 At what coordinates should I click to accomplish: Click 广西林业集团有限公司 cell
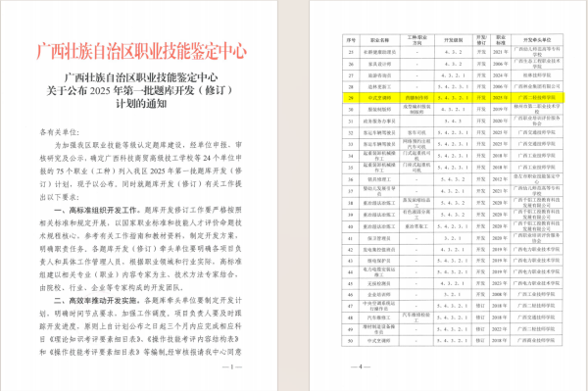tap(537, 86)
